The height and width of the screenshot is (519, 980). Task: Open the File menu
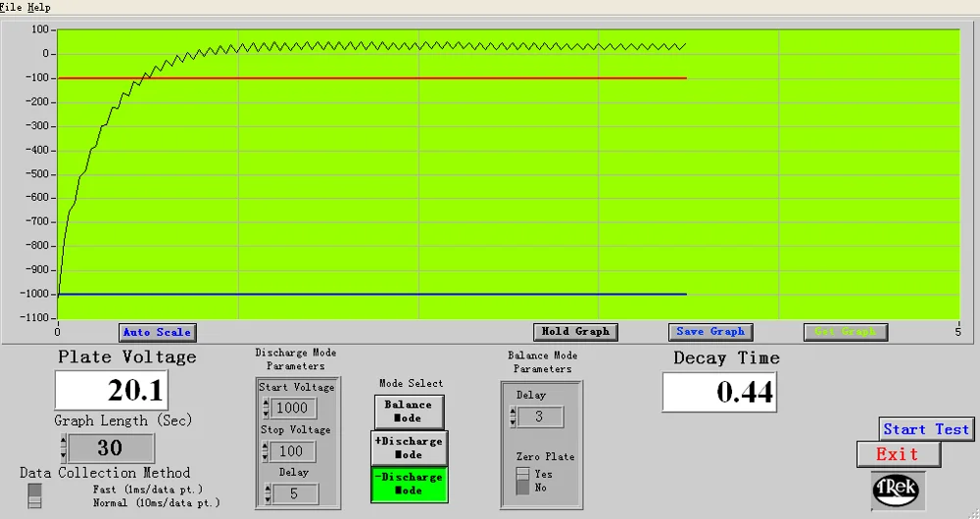point(12,7)
